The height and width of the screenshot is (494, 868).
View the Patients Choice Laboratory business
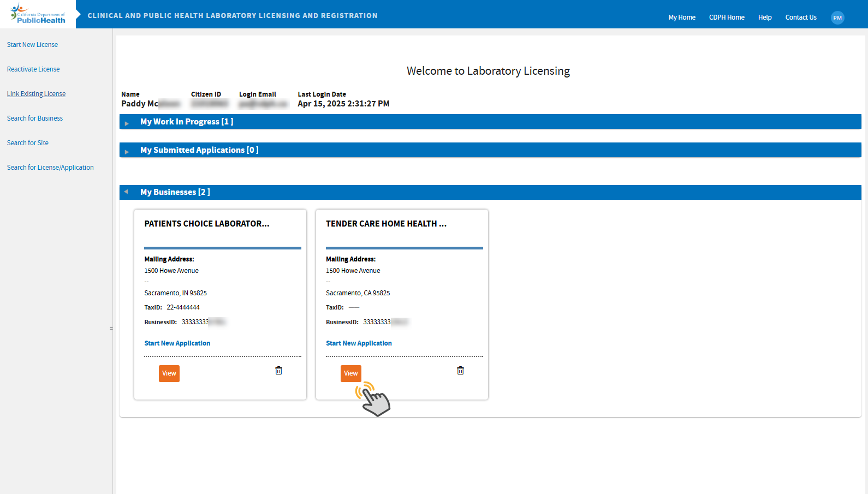169,373
